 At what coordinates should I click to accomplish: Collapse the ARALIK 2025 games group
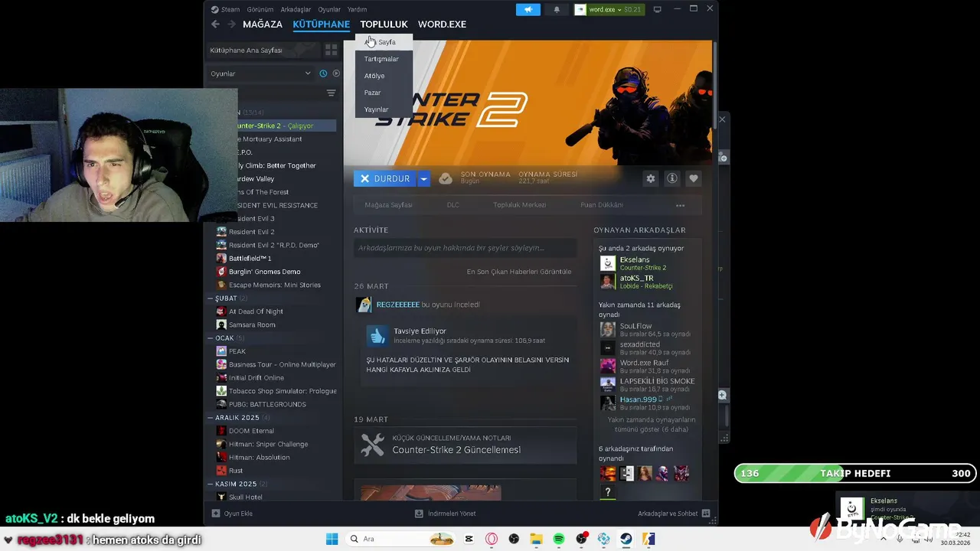(211, 418)
